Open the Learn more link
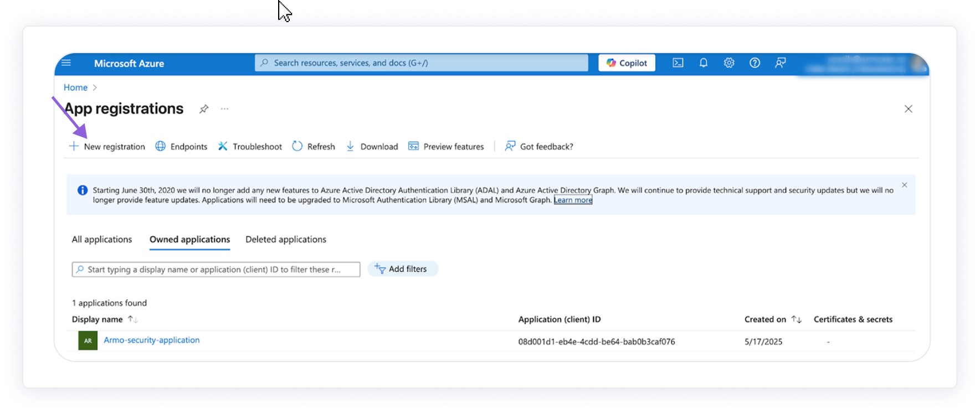The image size is (980, 413). pyautogui.click(x=573, y=200)
